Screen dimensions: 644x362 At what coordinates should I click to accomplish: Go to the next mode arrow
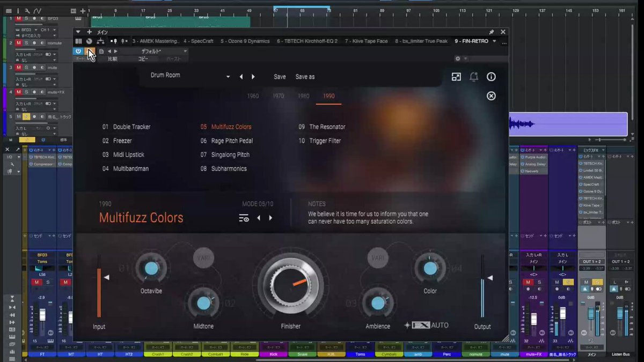(270, 218)
